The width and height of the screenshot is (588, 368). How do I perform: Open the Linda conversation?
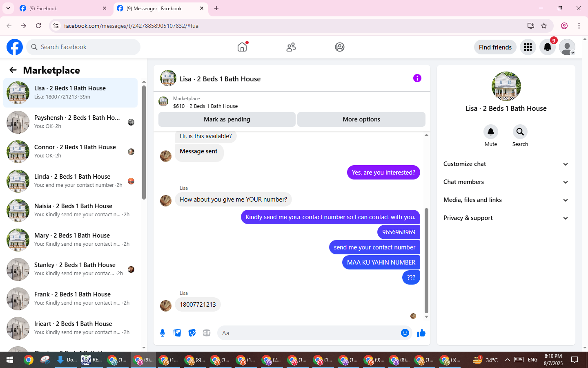(70, 181)
